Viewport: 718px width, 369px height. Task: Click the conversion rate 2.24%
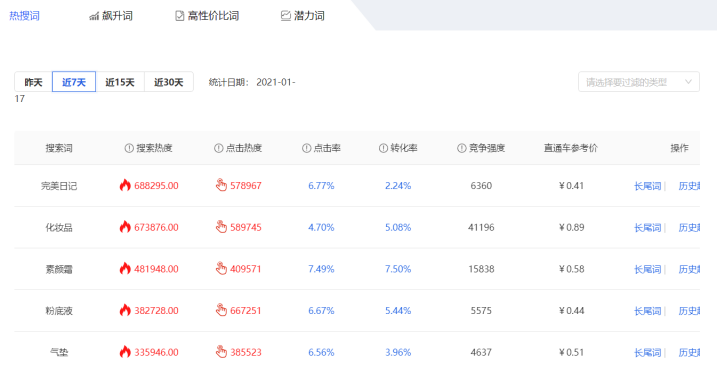pos(398,186)
